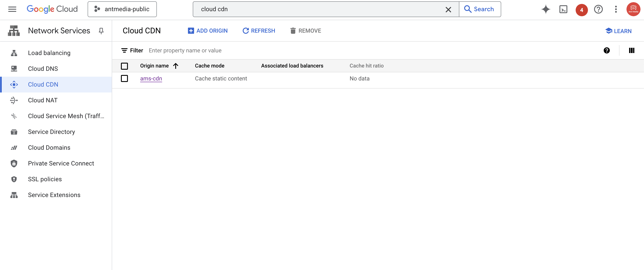644x270 pixels.
Task: Open the help question mark icon in top bar
Action: (x=598, y=9)
